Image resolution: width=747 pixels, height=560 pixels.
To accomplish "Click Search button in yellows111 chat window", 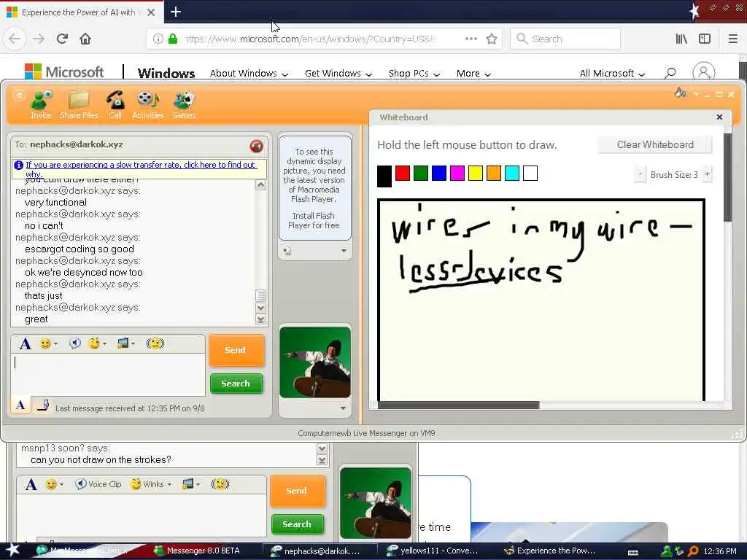I will [297, 524].
